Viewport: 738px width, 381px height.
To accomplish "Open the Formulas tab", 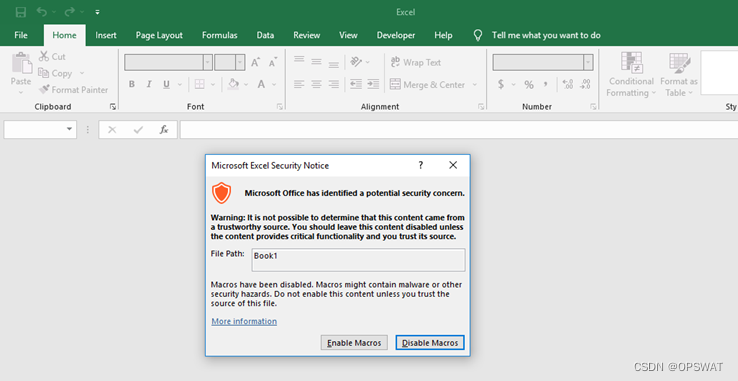I will coord(220,35).
